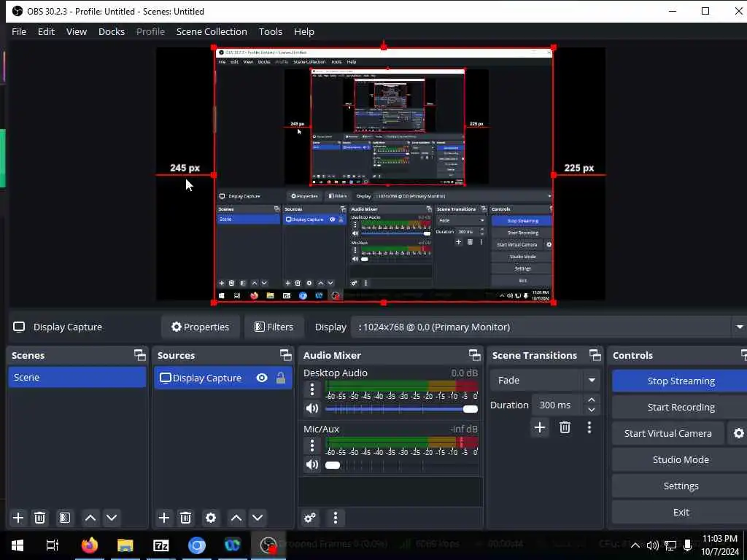
Task: Add a transition with plus icon
Action: coord(540,427)
